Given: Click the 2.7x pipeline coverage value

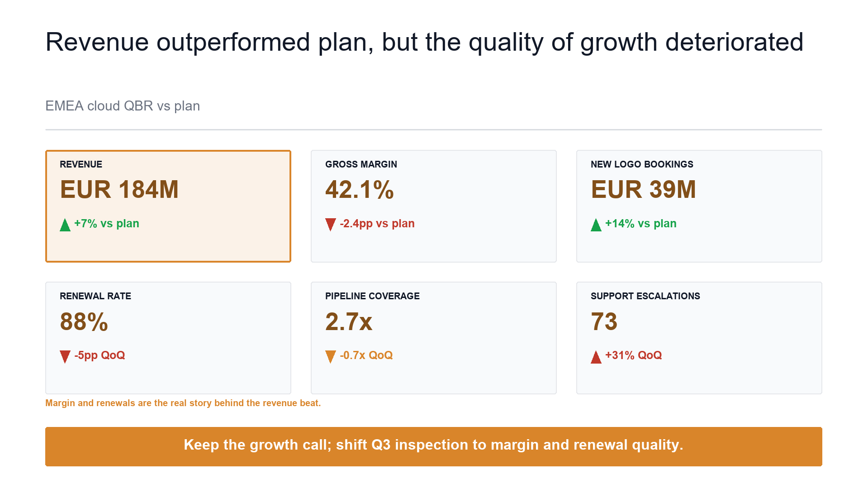Looking at the screenshot, I should (349, 321).
